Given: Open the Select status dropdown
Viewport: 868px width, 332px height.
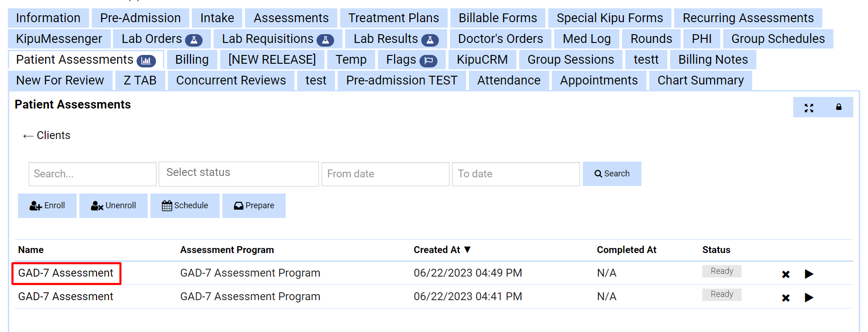Looking at the screenshot, I should [x=238, y=174].
